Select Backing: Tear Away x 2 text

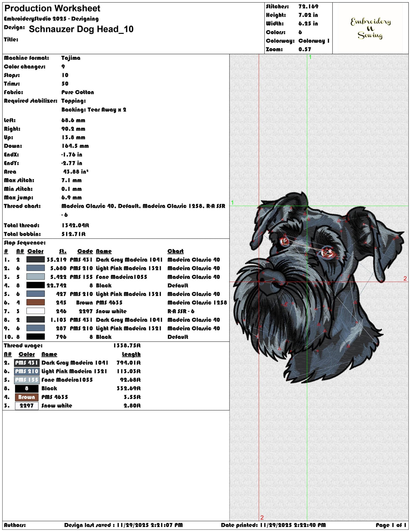pyautogui.click(x=94, y=110)
